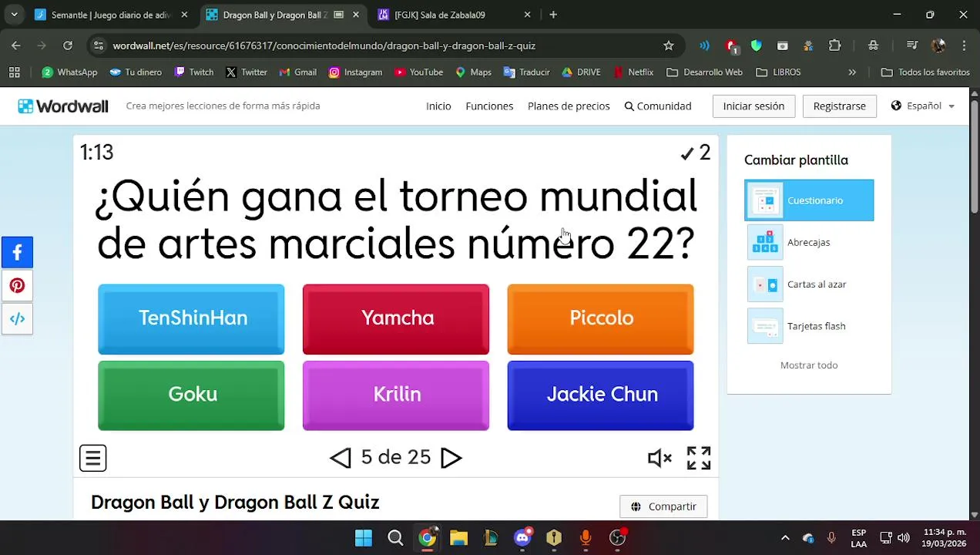Viewport: 980px width, 555px height.
Task: Open Twitch bookmark
Action: 194,72
